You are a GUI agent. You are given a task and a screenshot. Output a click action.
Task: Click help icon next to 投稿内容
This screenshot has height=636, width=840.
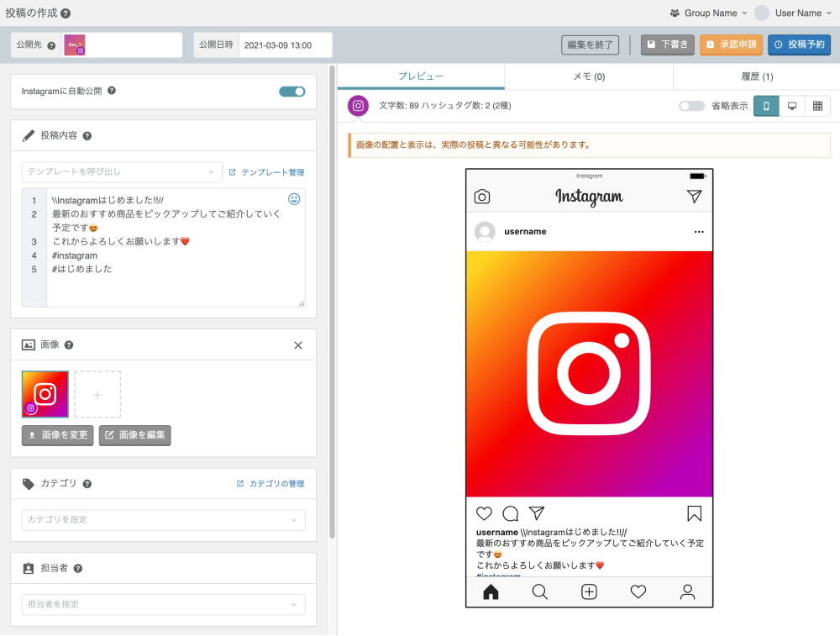(87, 136)
